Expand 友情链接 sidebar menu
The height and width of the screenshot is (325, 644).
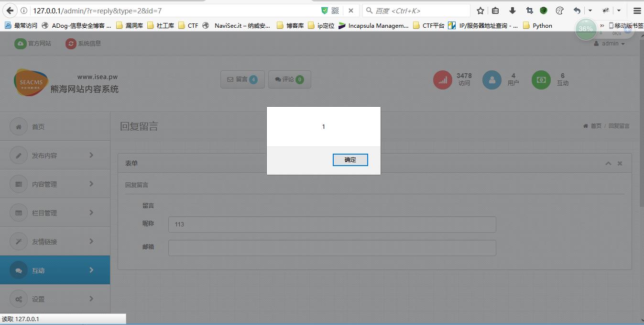point(55,241)
